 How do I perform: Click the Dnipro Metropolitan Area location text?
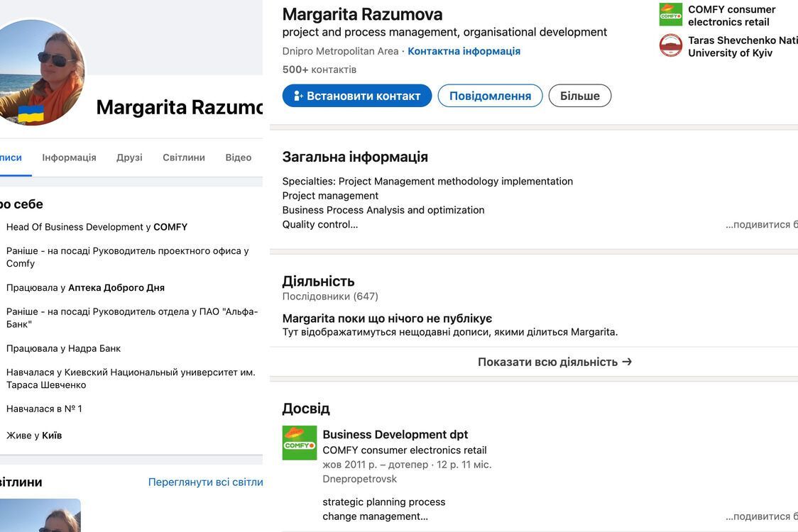341,51
